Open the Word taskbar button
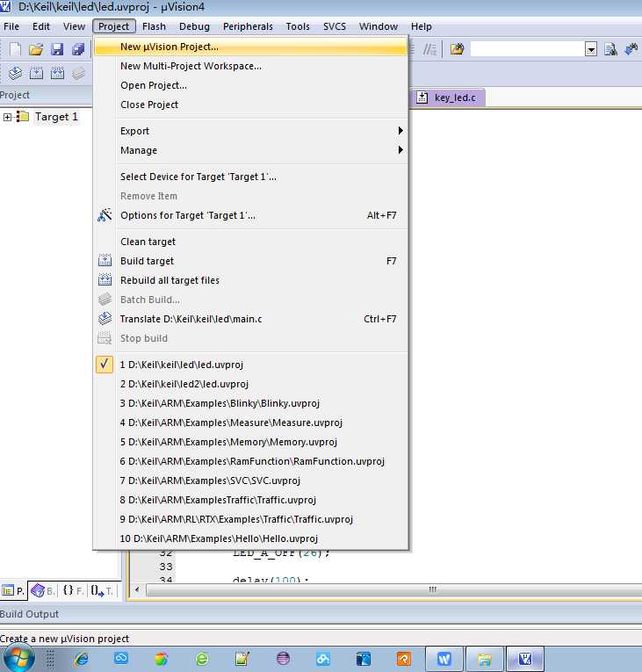This screenshot has width=642, height=672. click(444, 659)
